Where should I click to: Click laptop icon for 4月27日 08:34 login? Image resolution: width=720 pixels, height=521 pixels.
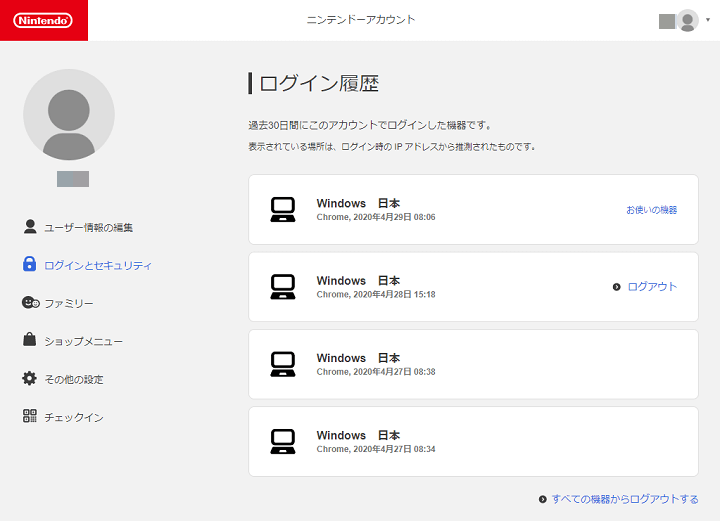(x=283, y=442)
